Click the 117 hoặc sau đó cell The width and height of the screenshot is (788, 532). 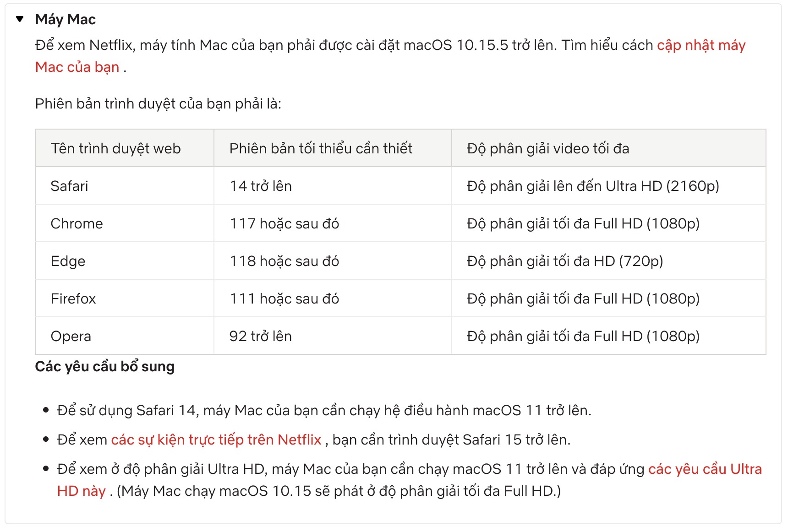(x=333, y=223)
